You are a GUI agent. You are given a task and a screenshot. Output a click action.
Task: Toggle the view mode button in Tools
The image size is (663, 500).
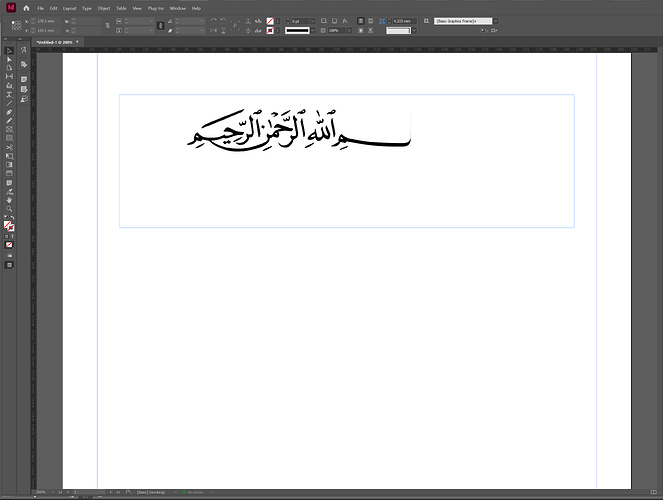pos(9,265)
